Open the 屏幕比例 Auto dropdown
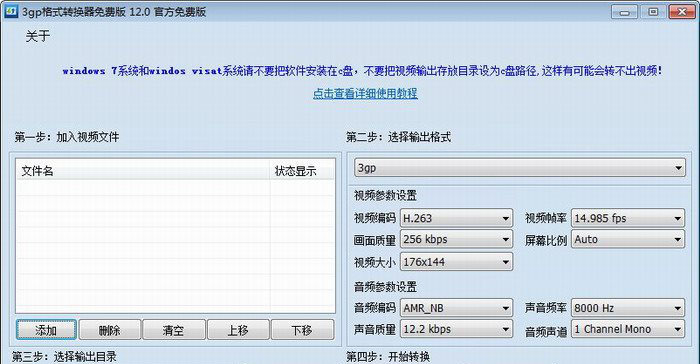This screenshot has width=700, height=364. pyautogui.click(x=628, y=239)
